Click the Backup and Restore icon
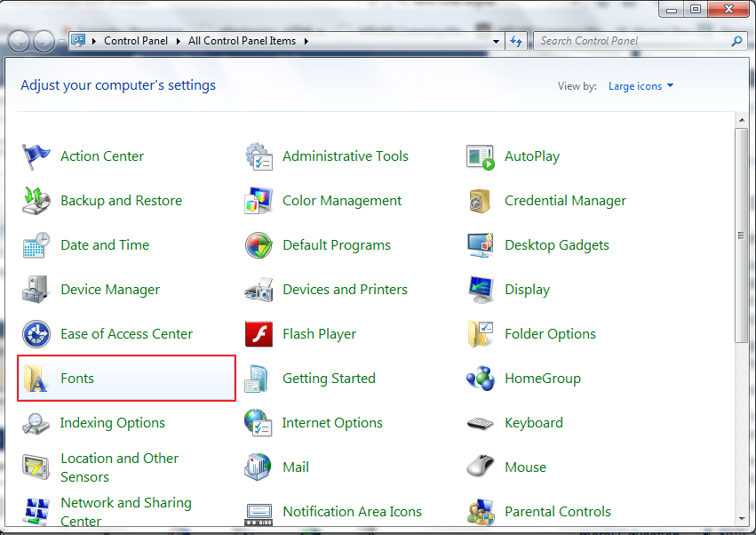Viewport: 756px width, 535px height. 36,201
